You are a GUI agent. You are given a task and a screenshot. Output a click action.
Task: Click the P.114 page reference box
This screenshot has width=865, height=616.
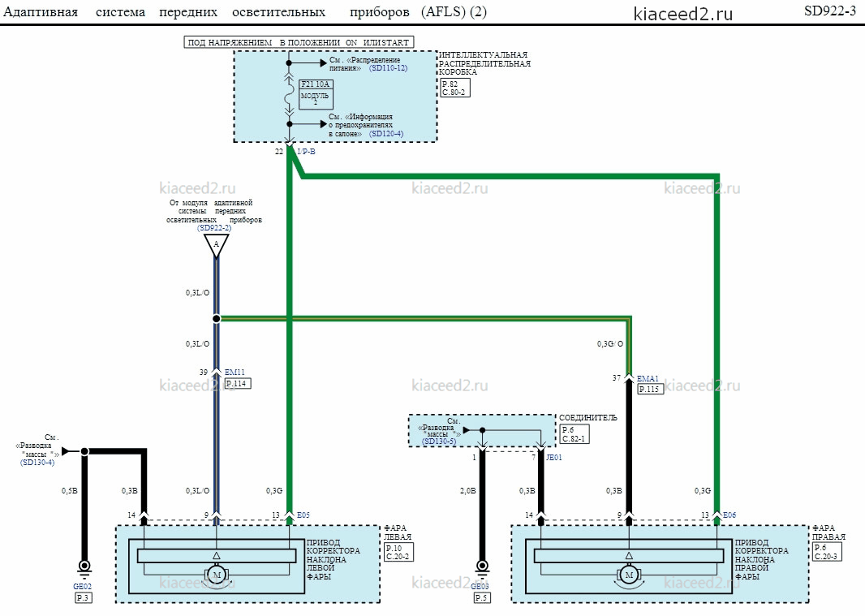238,383
